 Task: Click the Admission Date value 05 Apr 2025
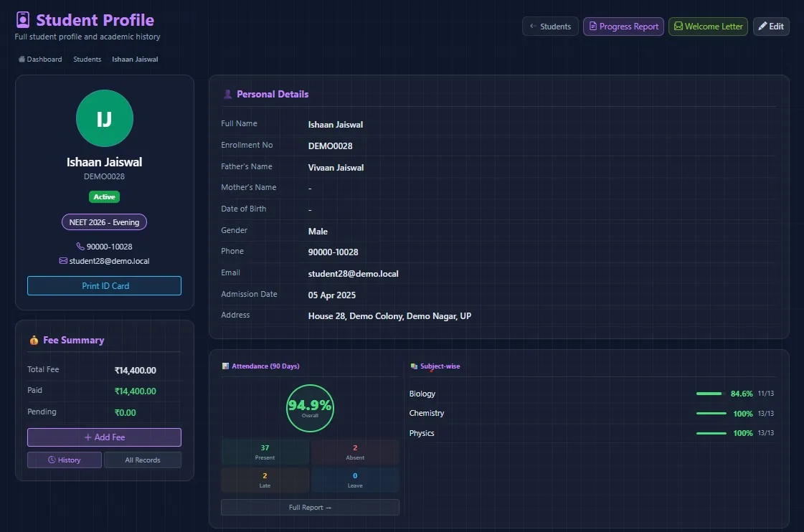click(332, 295)
